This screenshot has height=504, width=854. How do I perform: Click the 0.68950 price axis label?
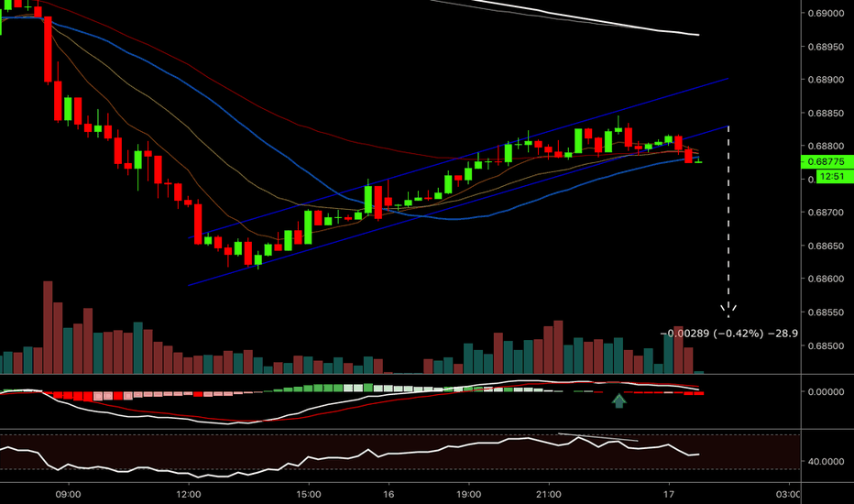point(827,47)
